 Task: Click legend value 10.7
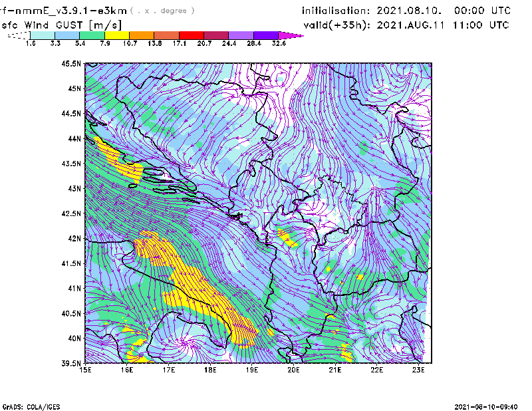pos(130,43)
